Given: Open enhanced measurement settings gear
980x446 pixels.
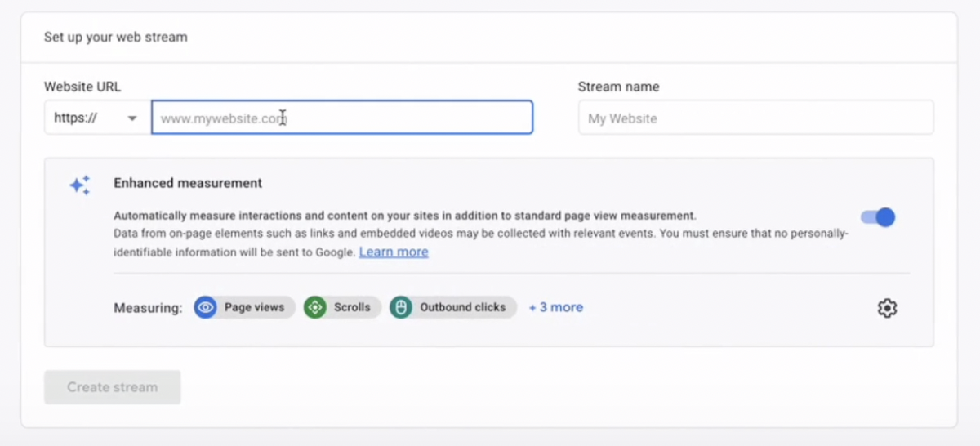Looking at the screenshot, I should pyautogui.click(x=887, y=308).
